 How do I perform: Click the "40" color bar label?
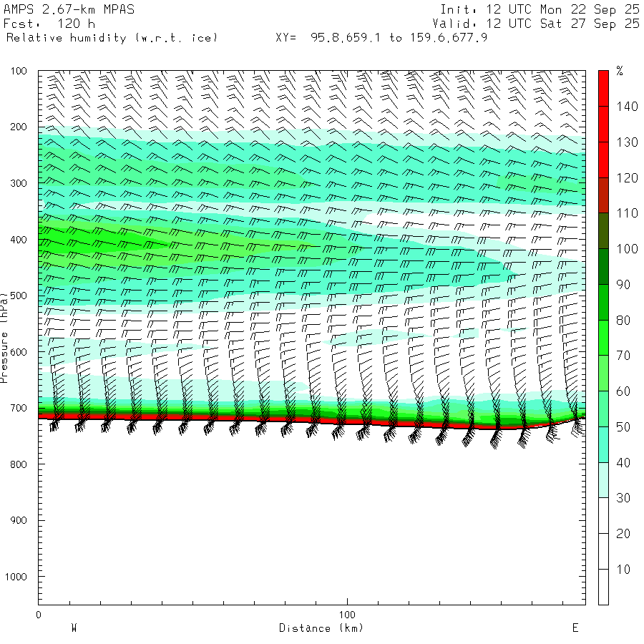tap(623, 463)
